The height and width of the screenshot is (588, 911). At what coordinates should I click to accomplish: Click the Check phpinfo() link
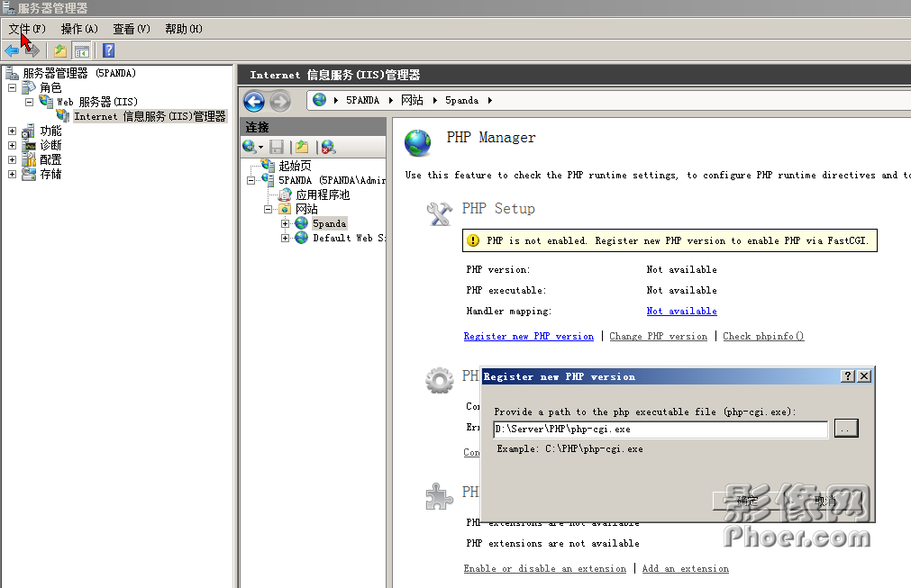click(763, 336)
